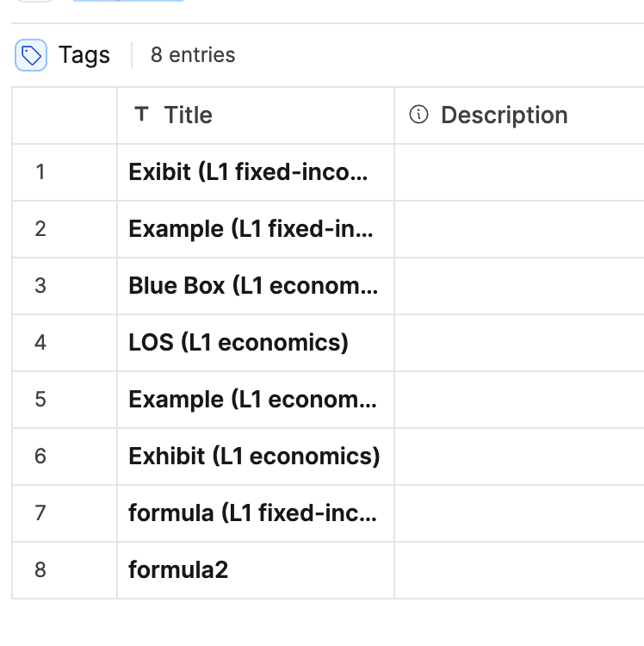Click empty Description cell of LOS row
This screenshot has width=644, height=646.
pyautogui.click(x=520, y=343)
